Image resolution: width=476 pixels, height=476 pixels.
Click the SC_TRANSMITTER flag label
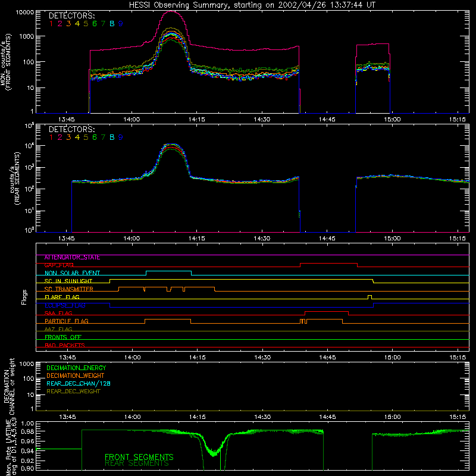coord(69,289)
